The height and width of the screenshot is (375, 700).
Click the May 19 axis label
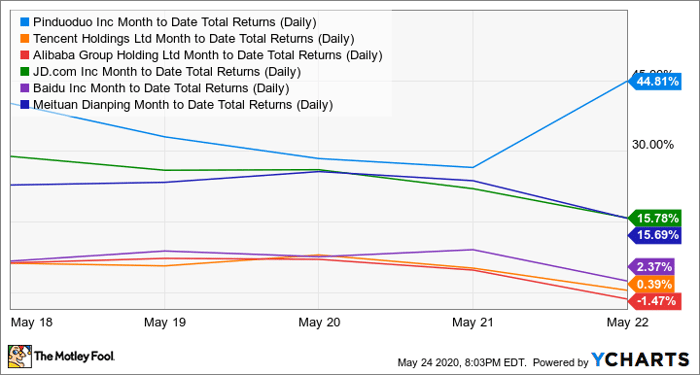click(165, 322)
